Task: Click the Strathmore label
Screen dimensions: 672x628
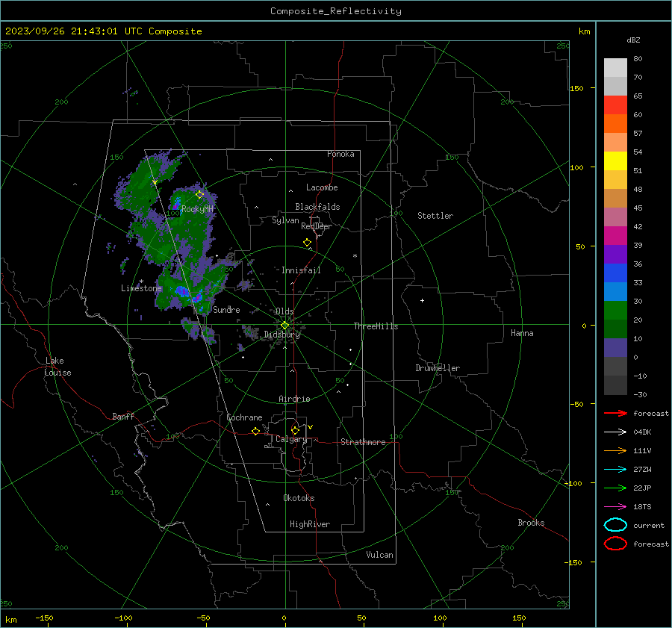Action: point(363,442)
